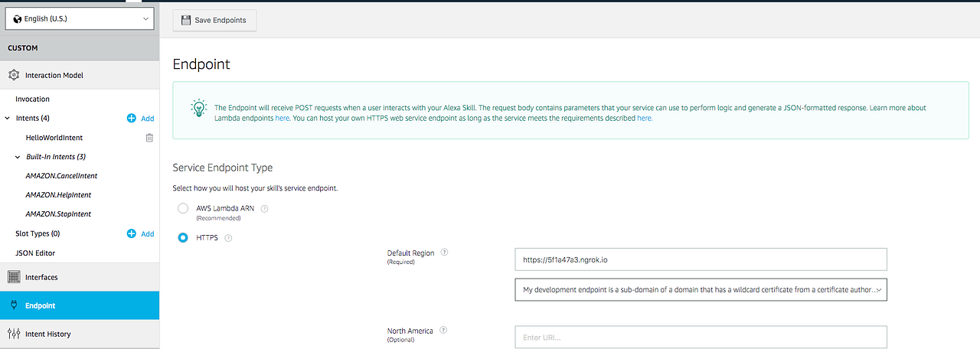980x349 pixels.
Task: Select AMAZON.HelpIntent
Action: coord(58,195)
